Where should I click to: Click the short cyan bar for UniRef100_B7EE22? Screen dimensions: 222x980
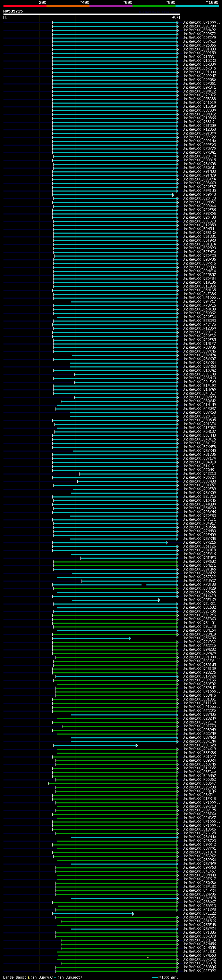pos(93,913)
